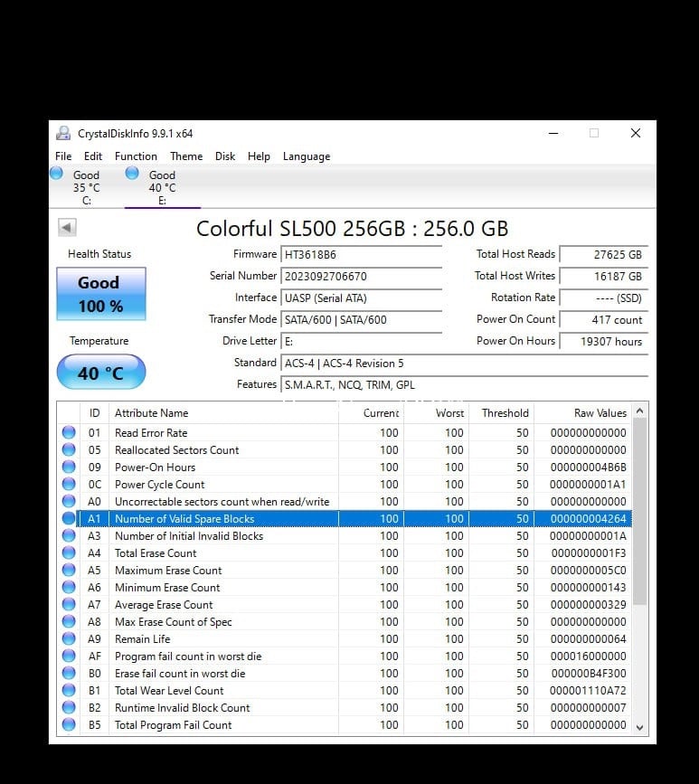This screenshot has height=784, width=699.
Task: Click status icon of Reallocated Sectors Count row
Action: pyautogui.click(x=69, y=449)
